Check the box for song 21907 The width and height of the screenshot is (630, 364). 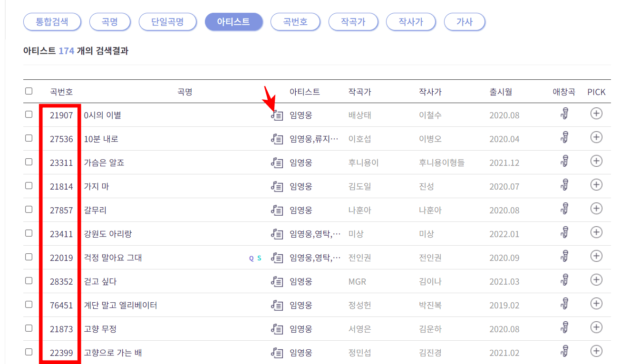pyautogui.click(x=29, y=115)
